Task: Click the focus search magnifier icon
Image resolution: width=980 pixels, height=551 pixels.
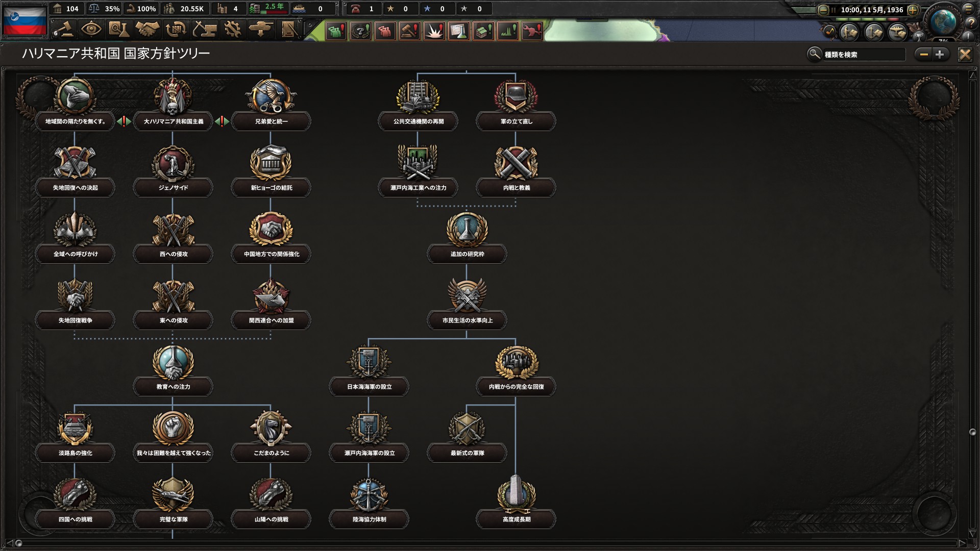Action: tap(814, 54)
